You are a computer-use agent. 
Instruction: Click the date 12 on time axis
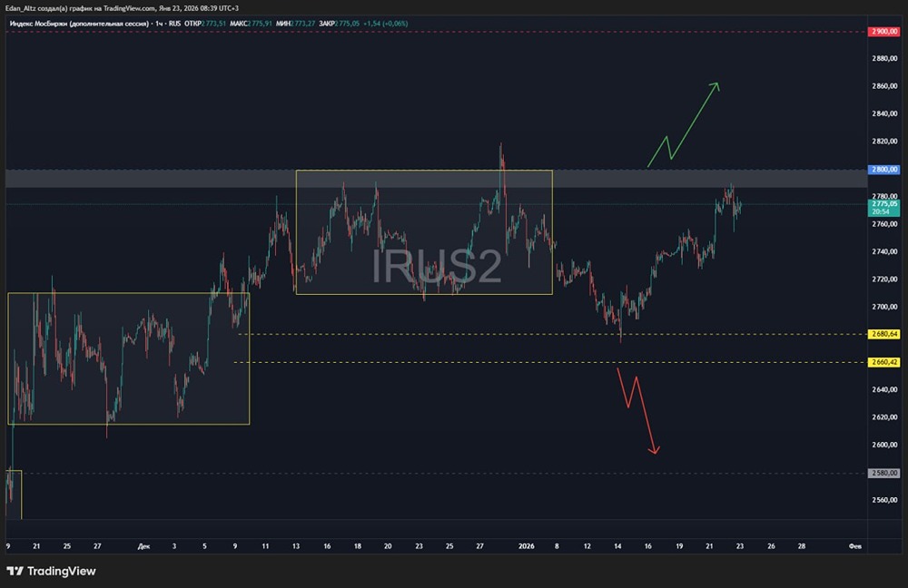(x=587, y=546)
